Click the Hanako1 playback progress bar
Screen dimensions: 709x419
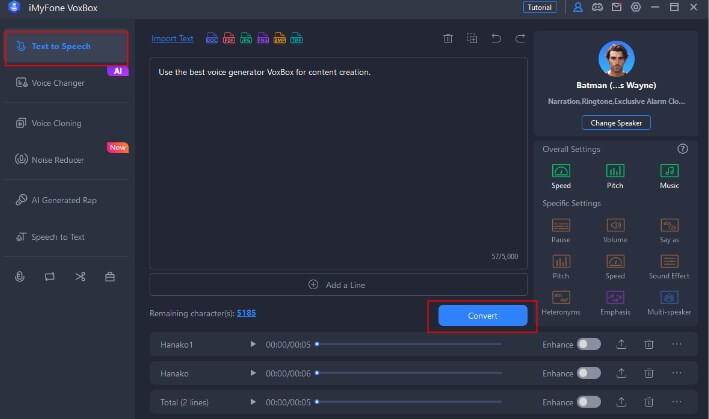point(409,344)
